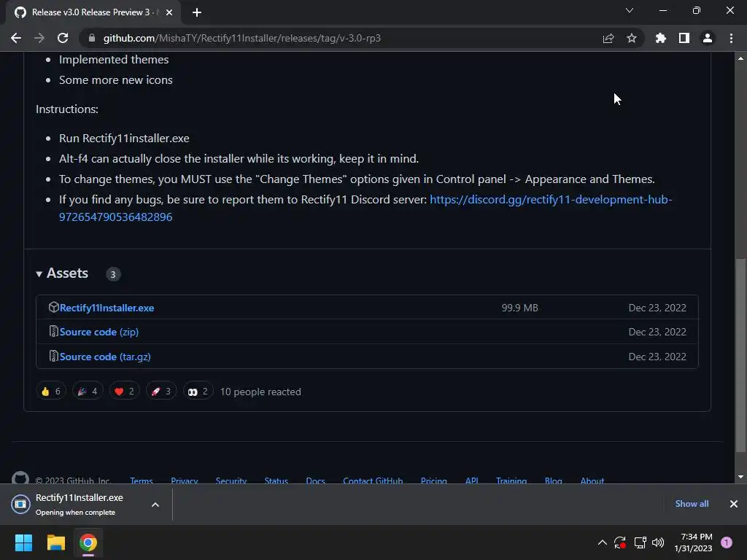Open the network tray icon

point(640,542)
